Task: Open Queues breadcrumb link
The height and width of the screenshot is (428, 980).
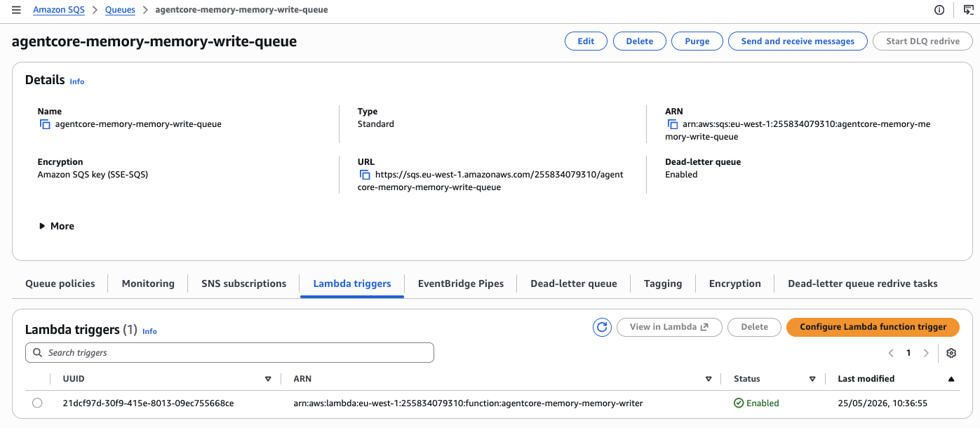Action: click(120, 10)
